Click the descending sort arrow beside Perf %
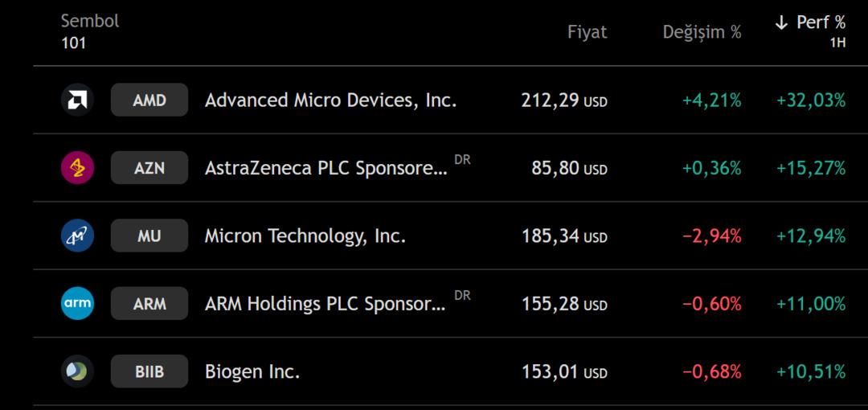This screenshot has height=410, width=868. click(x=781, y=23)
